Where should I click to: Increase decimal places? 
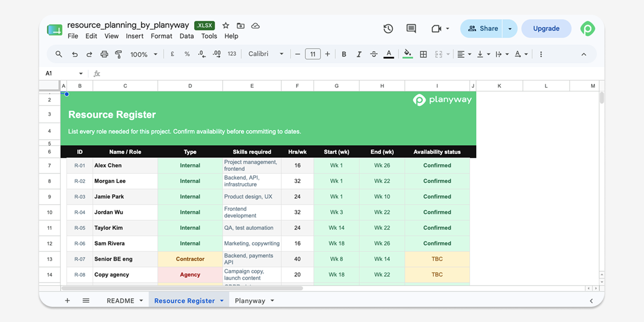pos(217,54)
